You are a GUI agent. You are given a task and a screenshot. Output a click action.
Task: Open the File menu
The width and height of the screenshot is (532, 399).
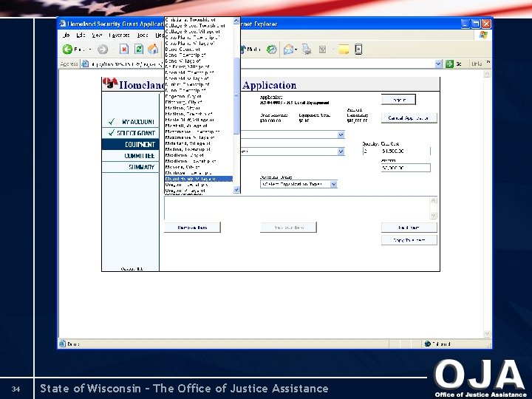point(66,35)
